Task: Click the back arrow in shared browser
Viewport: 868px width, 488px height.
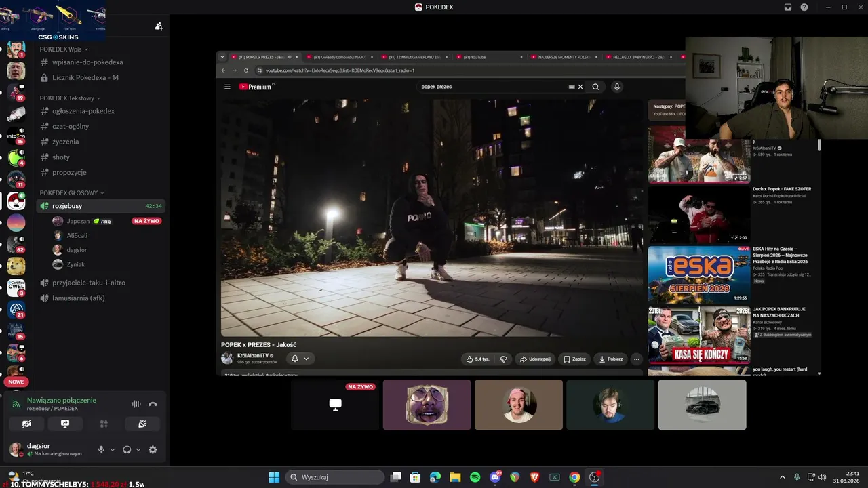Action: coord(223,70)
